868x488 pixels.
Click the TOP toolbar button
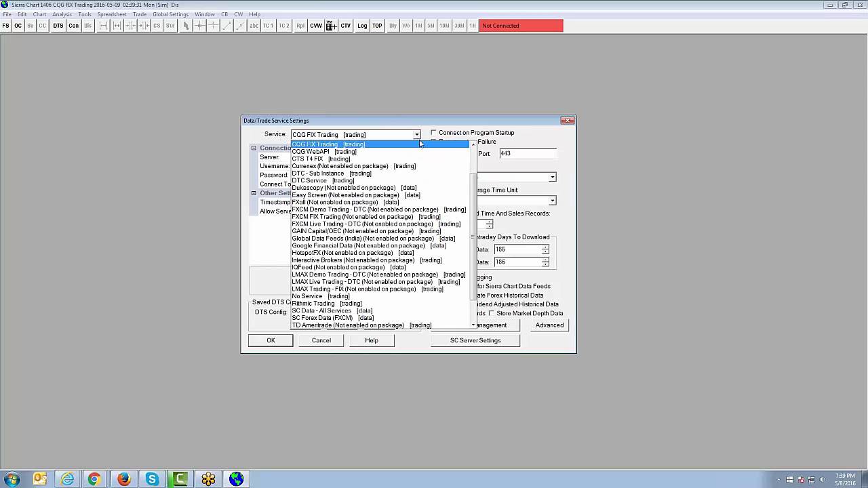tap(377, 26)
